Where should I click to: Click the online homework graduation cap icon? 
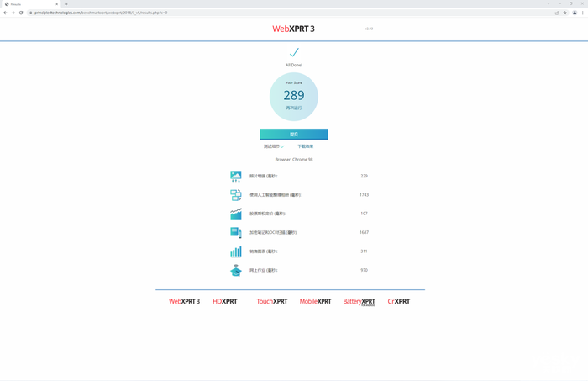tap(236, 270)
